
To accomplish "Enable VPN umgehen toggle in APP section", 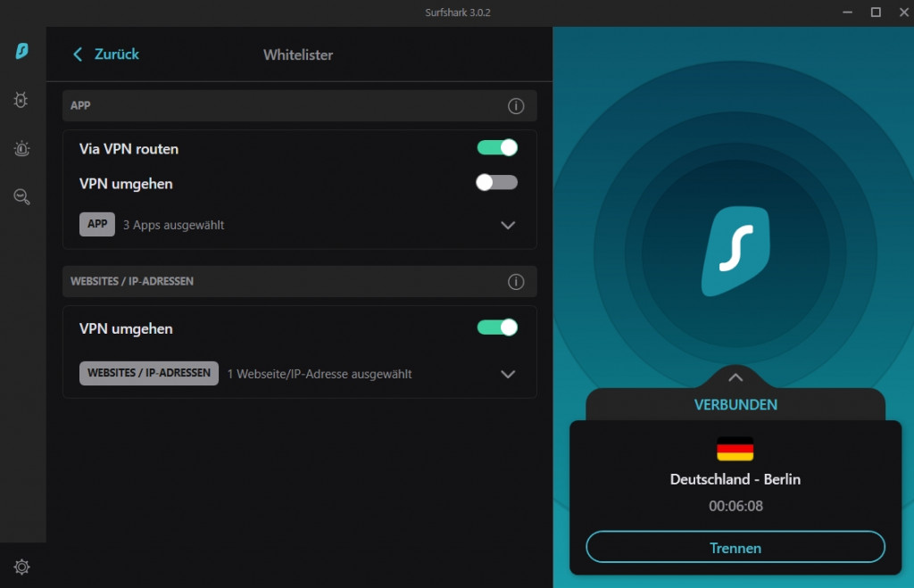I will (x=496, y=183).
